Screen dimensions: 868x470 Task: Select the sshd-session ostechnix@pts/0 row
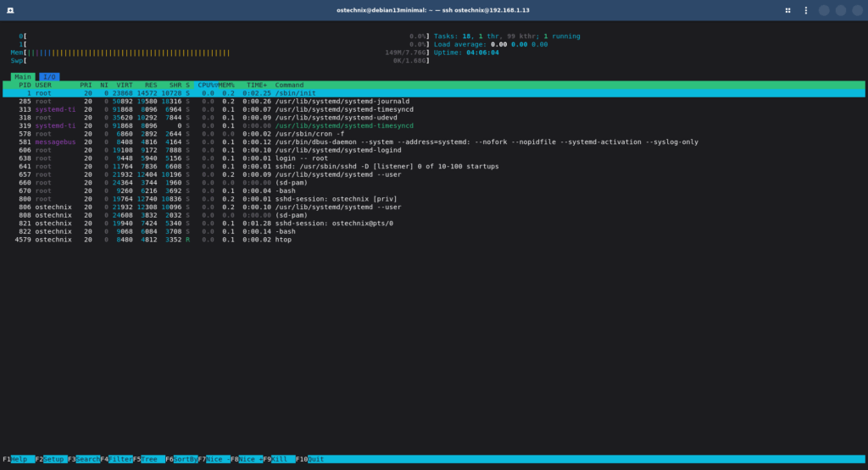434,224
